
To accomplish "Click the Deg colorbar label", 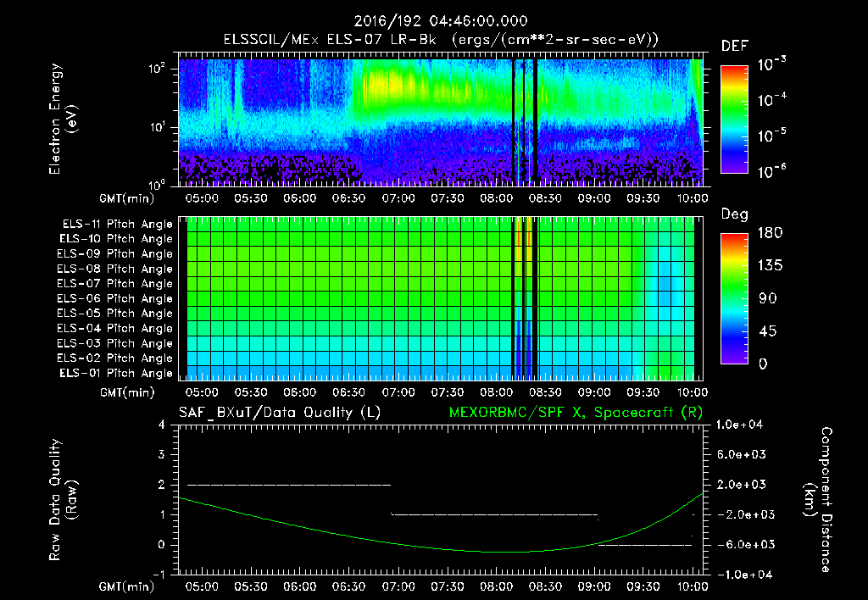I will tap(735, 214).
